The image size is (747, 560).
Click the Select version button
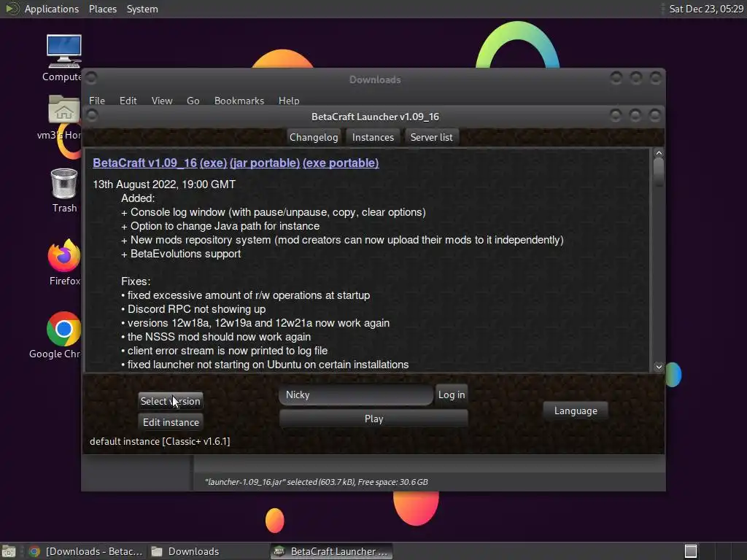pos(171,401)
